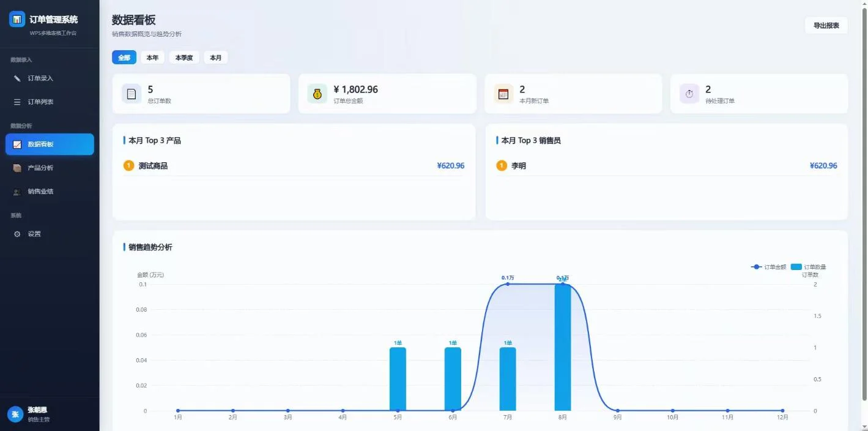Click the 待处理订单 label
868x431 pixels.
[x=720, y=101]
